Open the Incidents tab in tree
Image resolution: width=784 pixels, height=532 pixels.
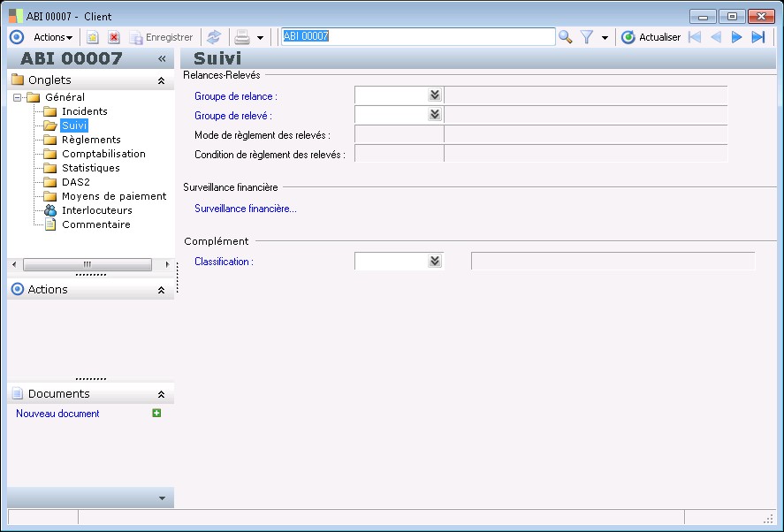click(85, 111)
